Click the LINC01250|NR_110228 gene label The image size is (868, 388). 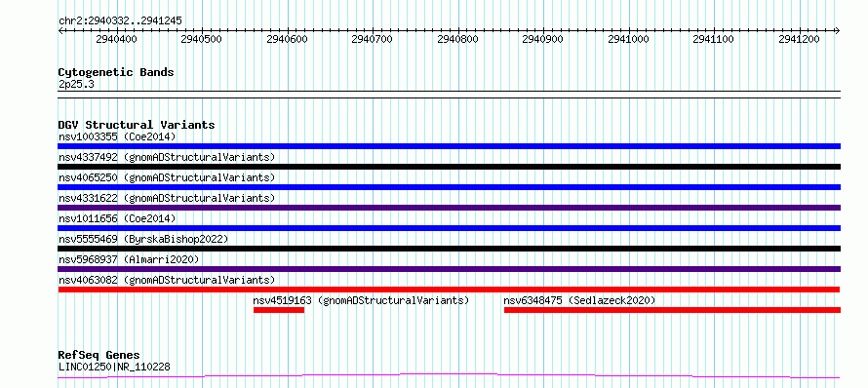pyautogui.click(x=114, y=367)
